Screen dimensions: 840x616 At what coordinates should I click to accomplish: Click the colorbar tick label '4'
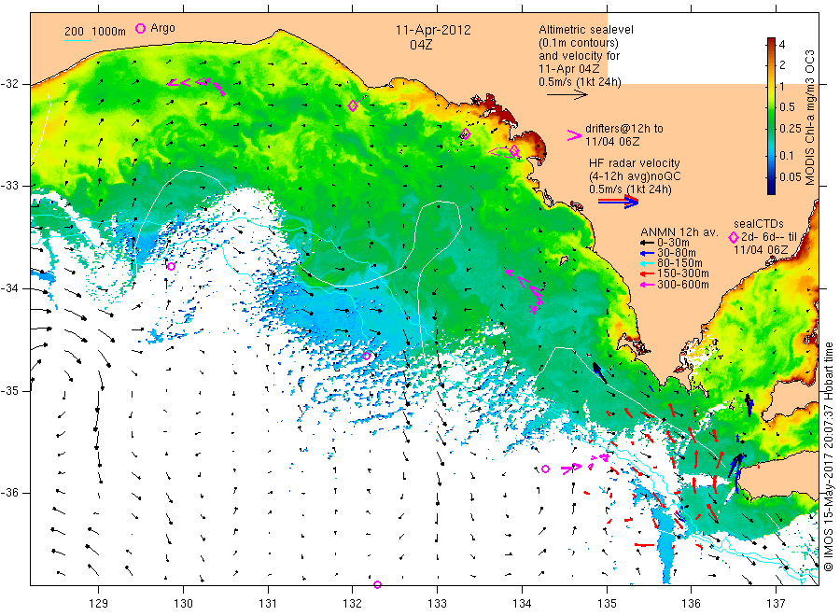click(782, 45)
